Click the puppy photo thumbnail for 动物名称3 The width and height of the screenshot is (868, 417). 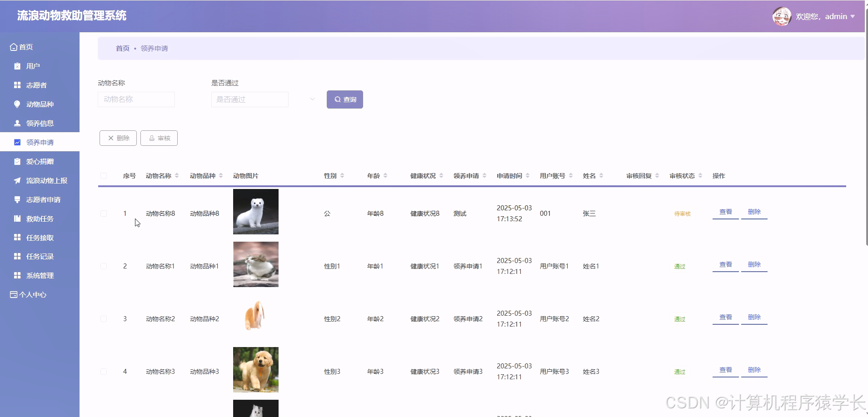[256, 369]
